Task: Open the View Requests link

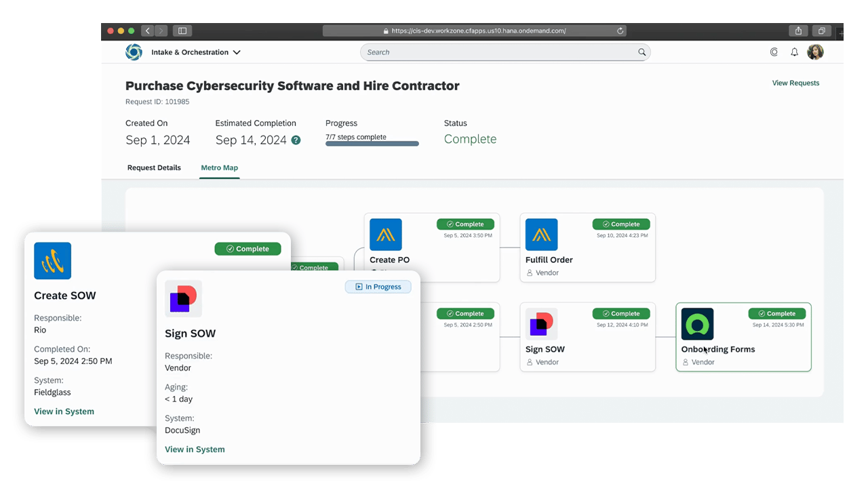Action: click(795, 83)
